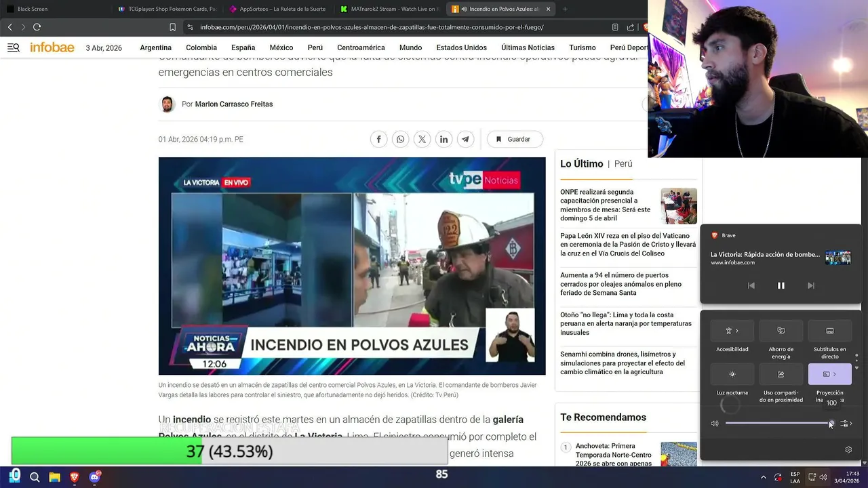This screenshot has width=868, height=488.
Task: Open author Marlon Carrasco Freitas link
Action: point(234,104)
